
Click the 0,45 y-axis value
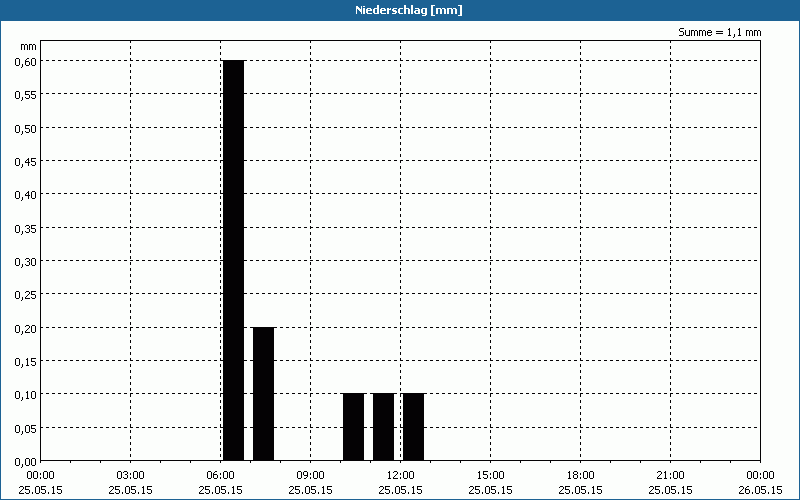tap(26, 162)
